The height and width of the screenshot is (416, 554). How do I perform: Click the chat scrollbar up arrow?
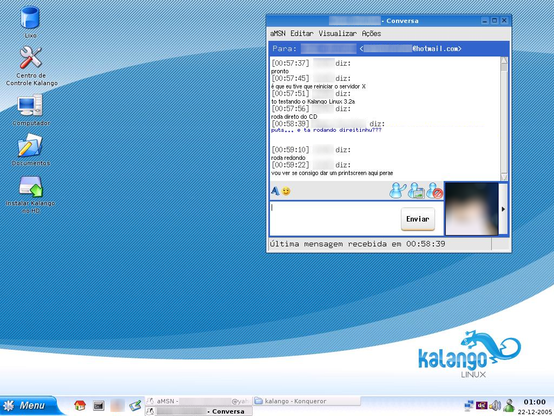point(504,60)
